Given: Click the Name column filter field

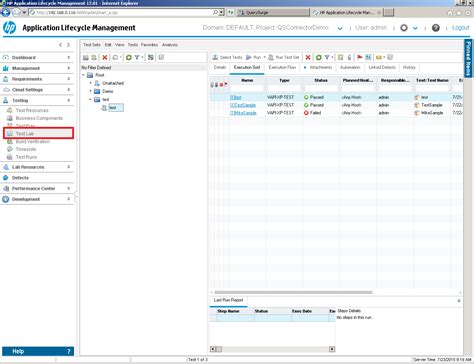Looking at the screenshot, I should (x=247, y=88).
